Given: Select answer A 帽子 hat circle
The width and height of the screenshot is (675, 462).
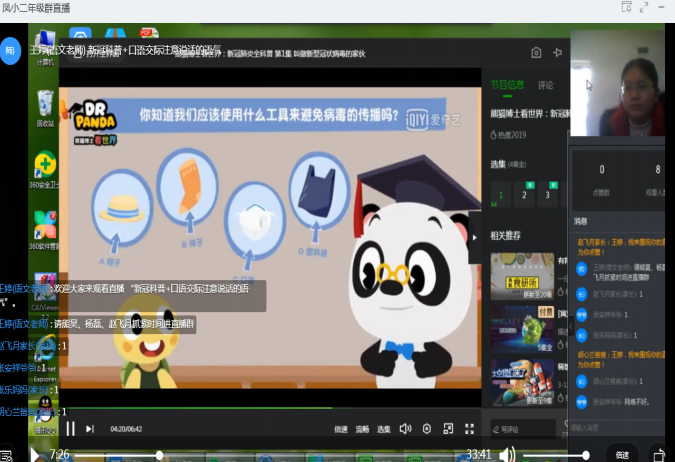Looking at the screenshot, I should (122, 208).
